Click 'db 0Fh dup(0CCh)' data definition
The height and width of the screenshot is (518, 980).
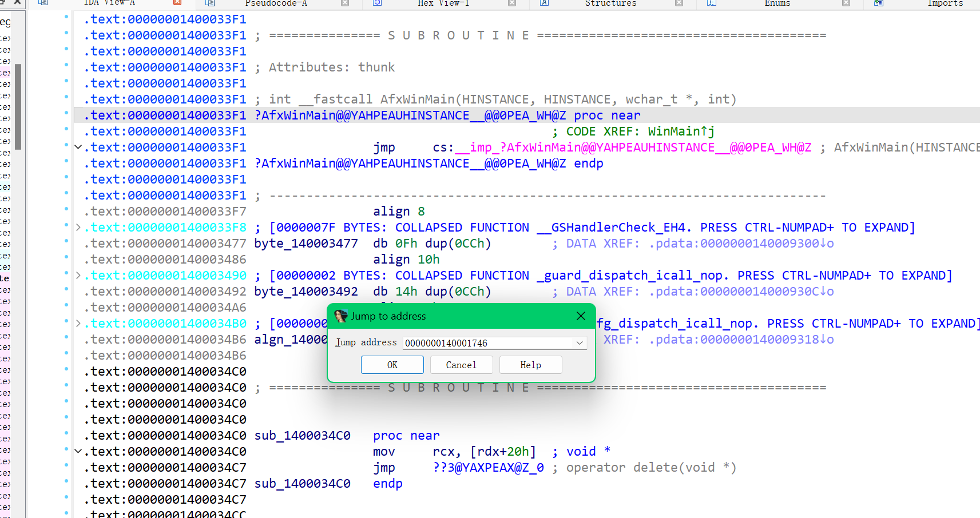433,244
